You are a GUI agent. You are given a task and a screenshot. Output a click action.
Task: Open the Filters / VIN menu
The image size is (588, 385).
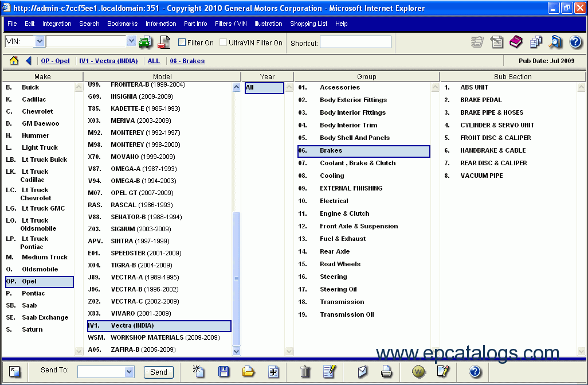point(230,24)
